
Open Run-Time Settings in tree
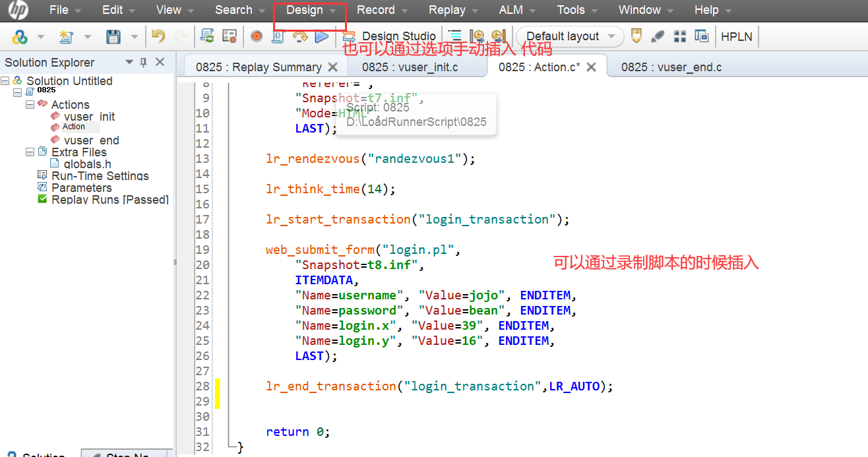pos(100,175)
